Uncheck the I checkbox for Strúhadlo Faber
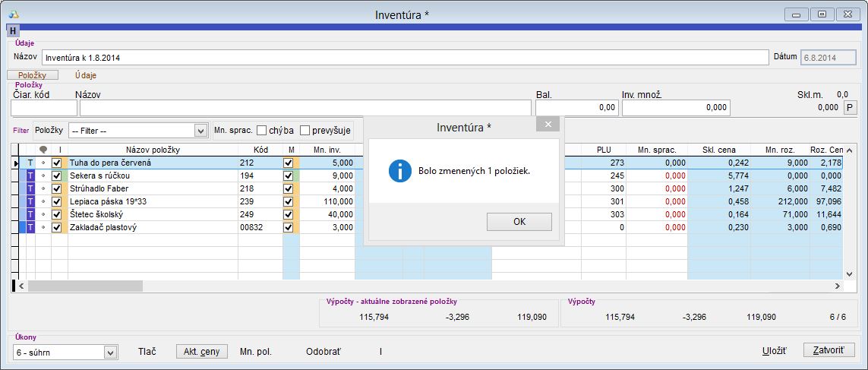868x370 pixels. click(x=56, y=188)
